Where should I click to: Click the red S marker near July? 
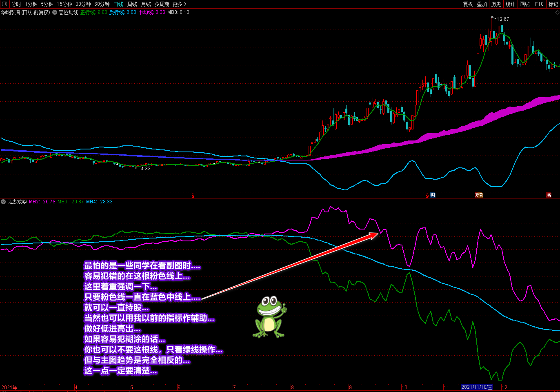point(193,196)
